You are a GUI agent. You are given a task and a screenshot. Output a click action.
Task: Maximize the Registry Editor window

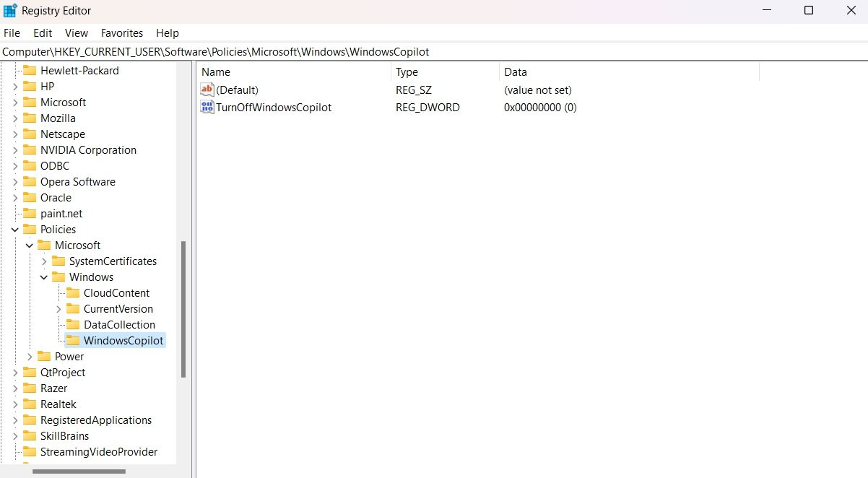[x=809, y=11]
